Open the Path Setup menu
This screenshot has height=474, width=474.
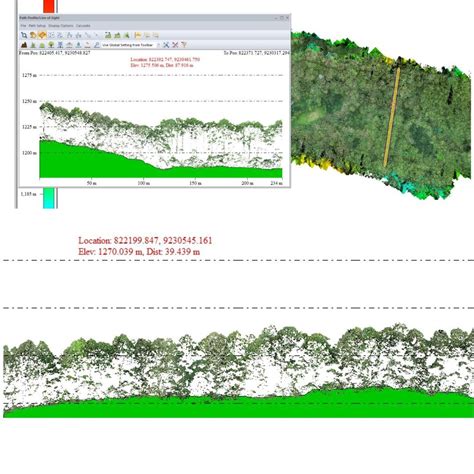pyautogui.click(x=37, y=26)
